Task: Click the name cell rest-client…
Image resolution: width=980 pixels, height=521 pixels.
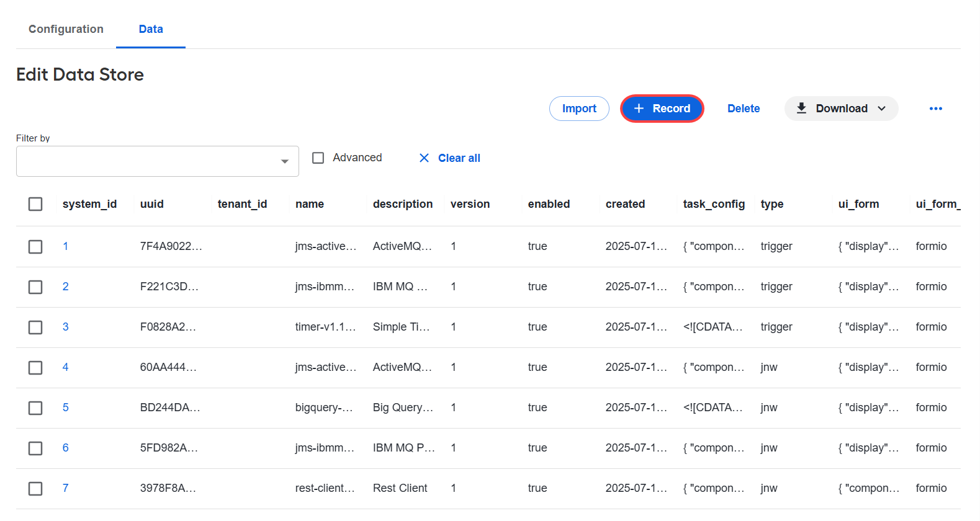Action: tap(325, 488)
